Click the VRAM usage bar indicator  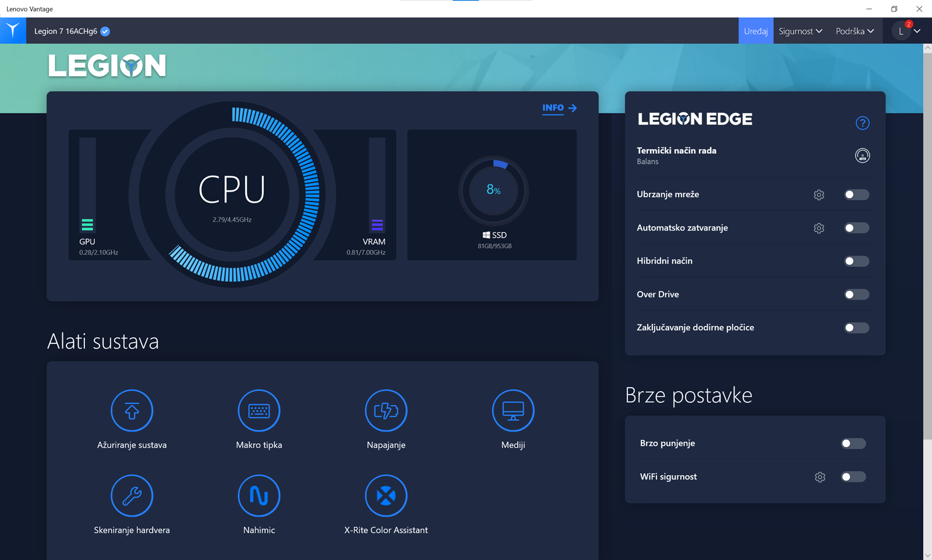(377, 185)
